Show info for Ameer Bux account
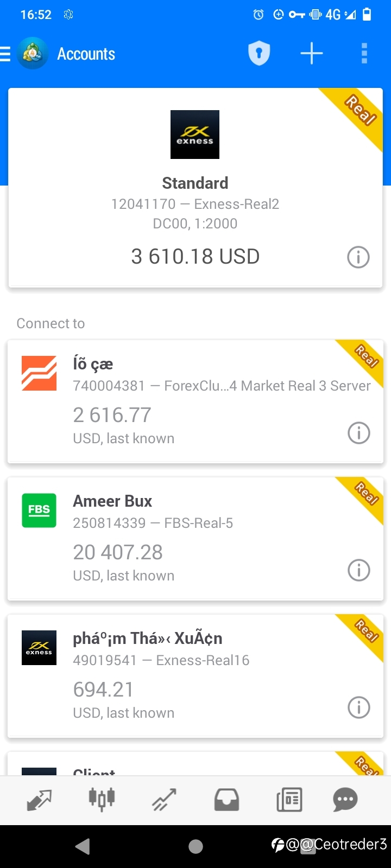Screen dimensions: 391x868 coord(358,570)
